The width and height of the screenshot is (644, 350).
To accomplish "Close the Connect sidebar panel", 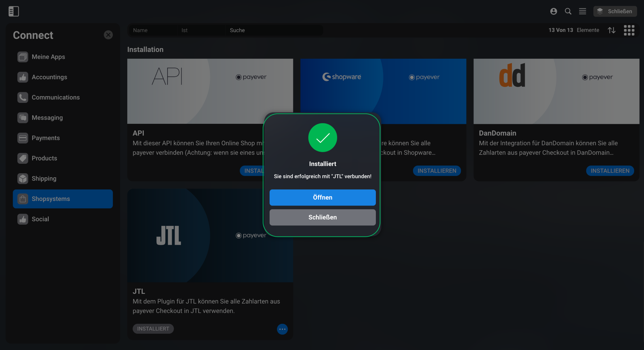I will coord(108,35).
